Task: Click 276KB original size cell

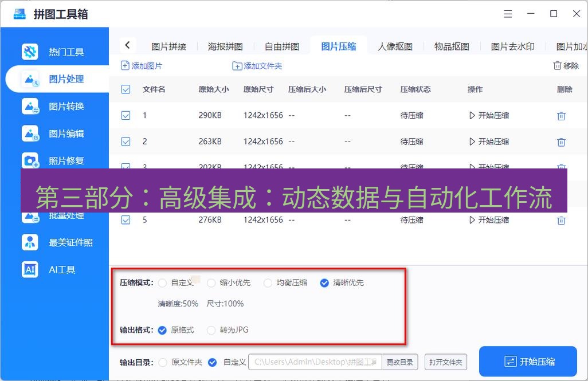Action: pyautogui.click(x=210, y=220)
